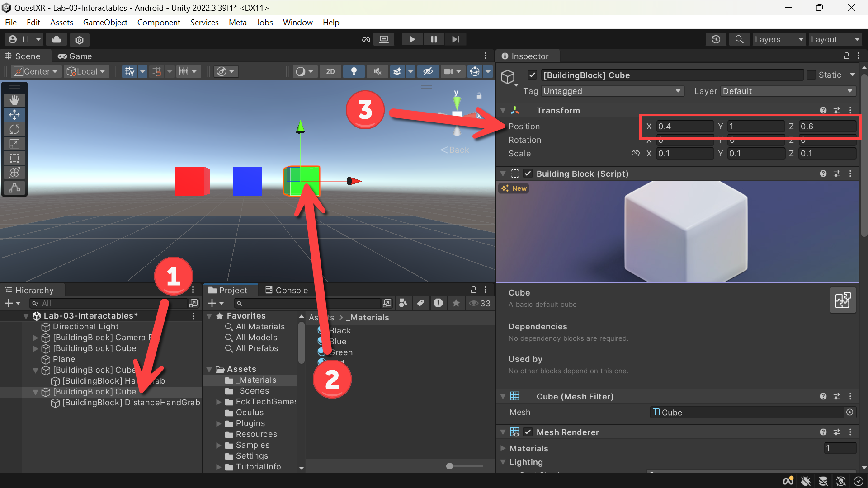Select the _Scenes folder in Assets
Image resolution: width=868 pixels, height=488 pixels.
pyautogui.click(x=254, y=391)
